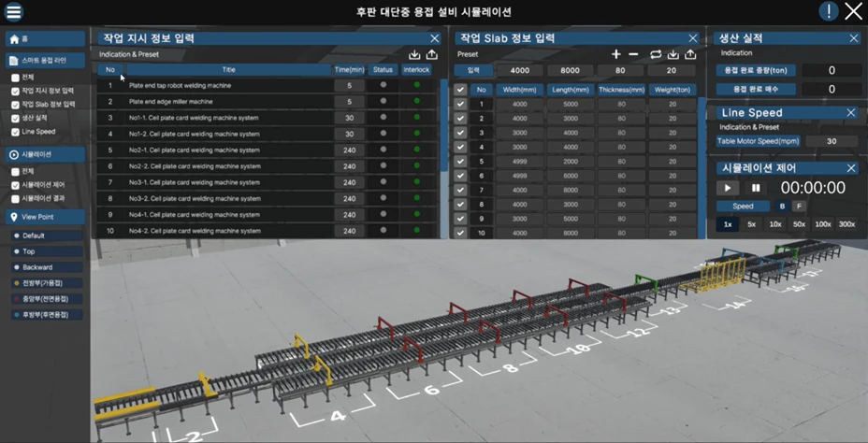
Task: Toggle 전체 checkbox under 스마트 용접 라인
Action: (16, 78)
